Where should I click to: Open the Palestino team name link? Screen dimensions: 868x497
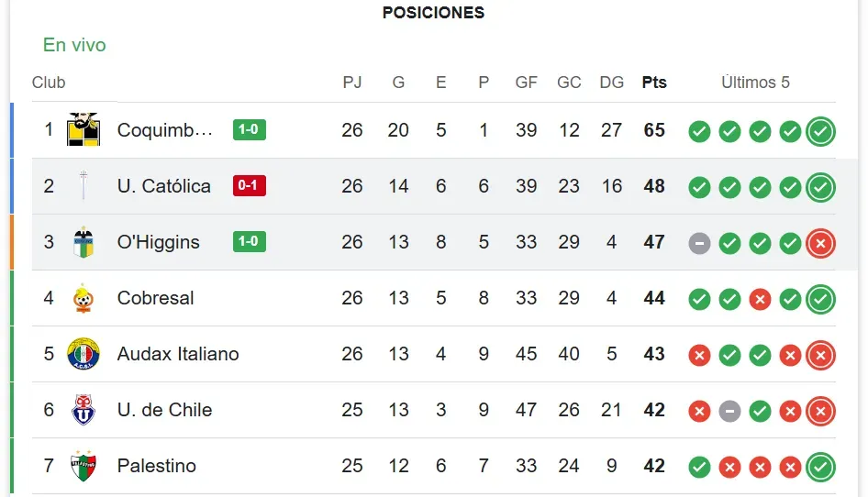click(157, 466)
